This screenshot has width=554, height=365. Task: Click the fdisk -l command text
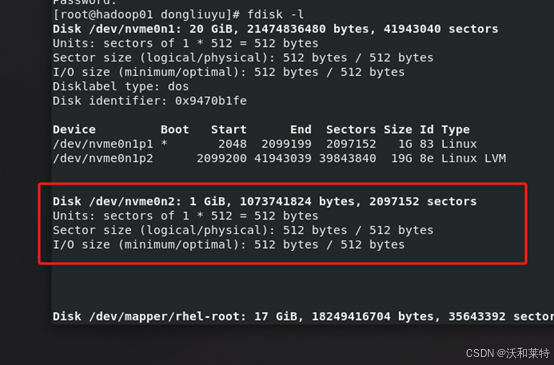click(x=275, y=14)
